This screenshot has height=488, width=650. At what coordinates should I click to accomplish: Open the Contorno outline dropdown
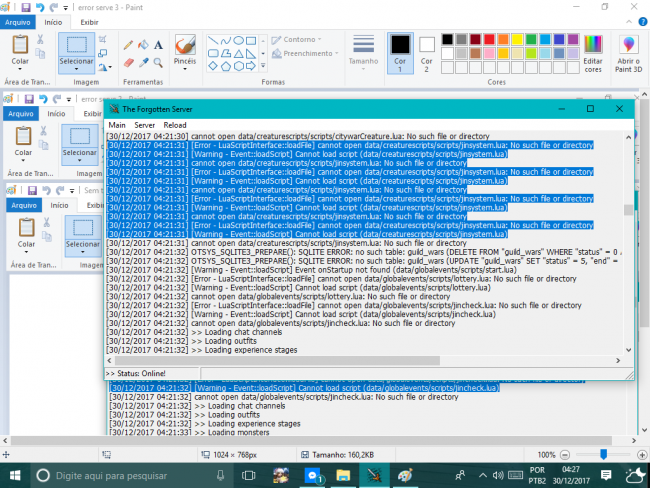[x=297, y=39]
